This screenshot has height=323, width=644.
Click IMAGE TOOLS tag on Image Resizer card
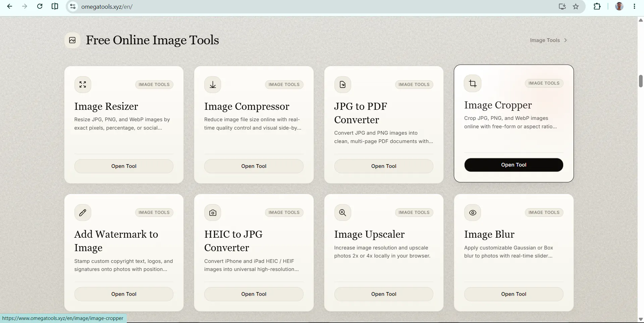[x=154, y=85]
